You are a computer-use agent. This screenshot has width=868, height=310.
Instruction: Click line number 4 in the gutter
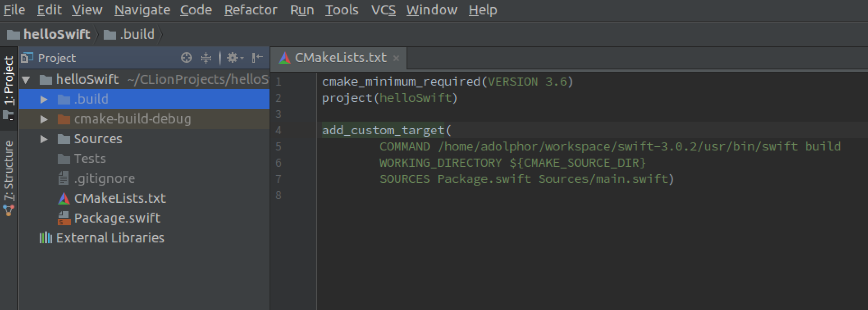tap(279, 130)
